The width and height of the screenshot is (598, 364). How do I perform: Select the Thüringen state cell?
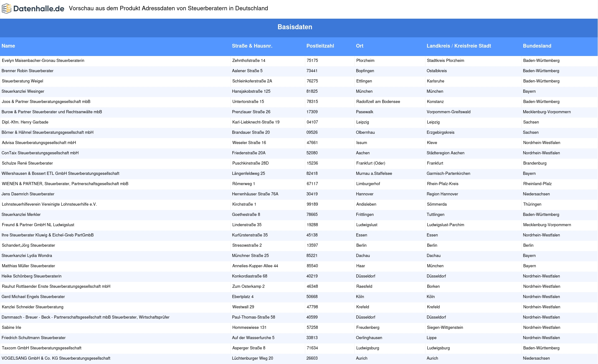tap(532, 204)
